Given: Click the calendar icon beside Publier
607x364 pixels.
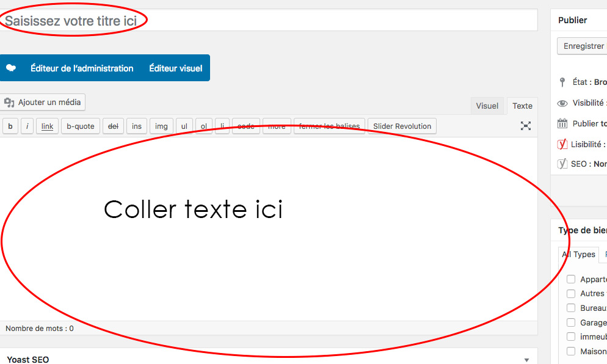Looking at the screenshot, I should click(562, 123).
